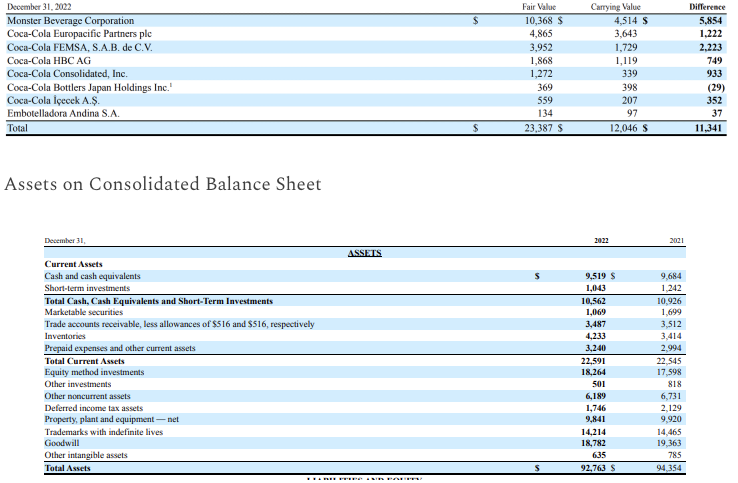
Task: Click the Total Assets row label
Action: coord(67,468)
